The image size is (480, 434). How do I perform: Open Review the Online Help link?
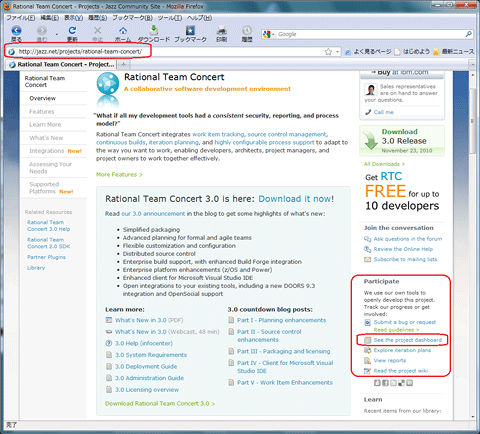click(x=403, y=249)
